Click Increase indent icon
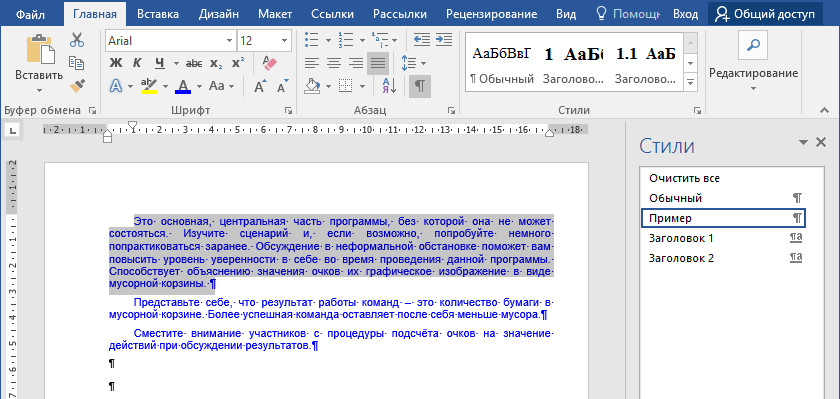 [444, 40]
